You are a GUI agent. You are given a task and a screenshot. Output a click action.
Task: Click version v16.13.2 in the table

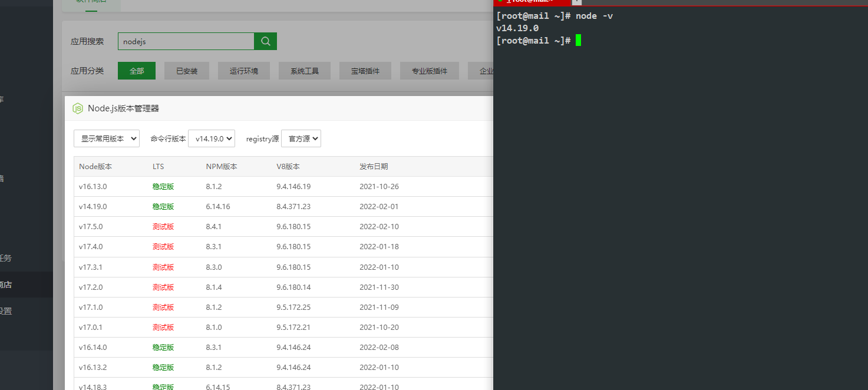click(93, 367)
